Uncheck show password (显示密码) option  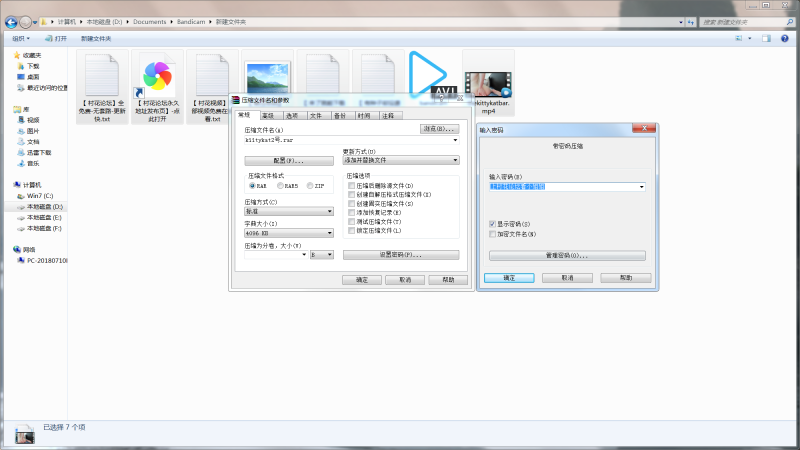click(492, 224)
